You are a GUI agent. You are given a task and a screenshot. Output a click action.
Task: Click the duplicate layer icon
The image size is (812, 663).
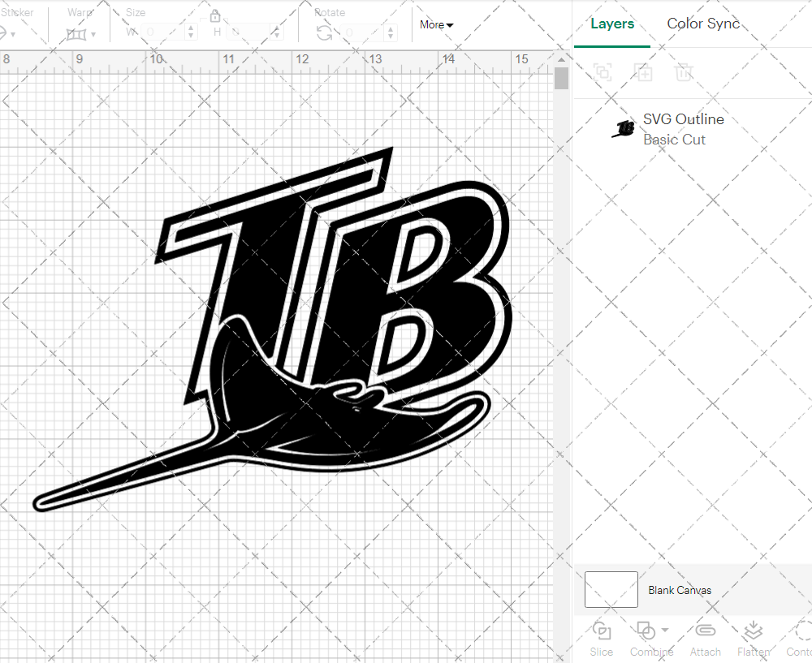coord(644,72)
